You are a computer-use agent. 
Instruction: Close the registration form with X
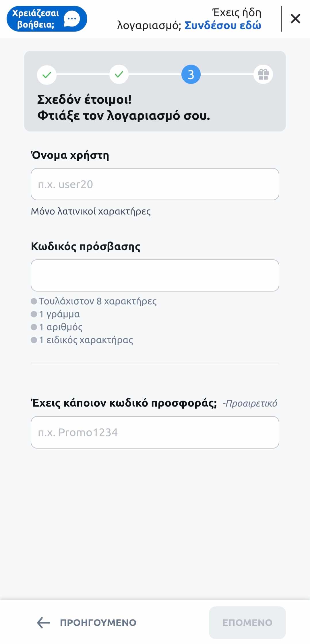point(295,19)
